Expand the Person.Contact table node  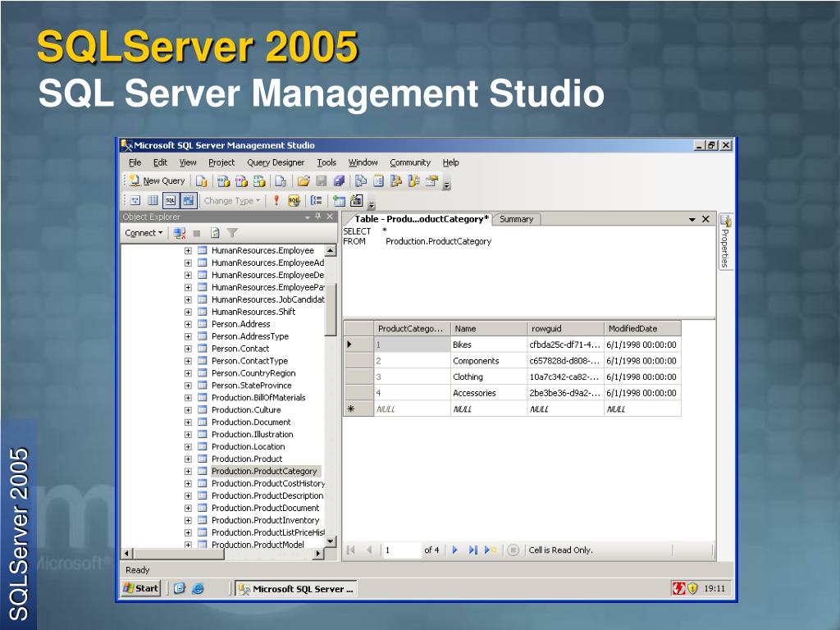point(188,349)
